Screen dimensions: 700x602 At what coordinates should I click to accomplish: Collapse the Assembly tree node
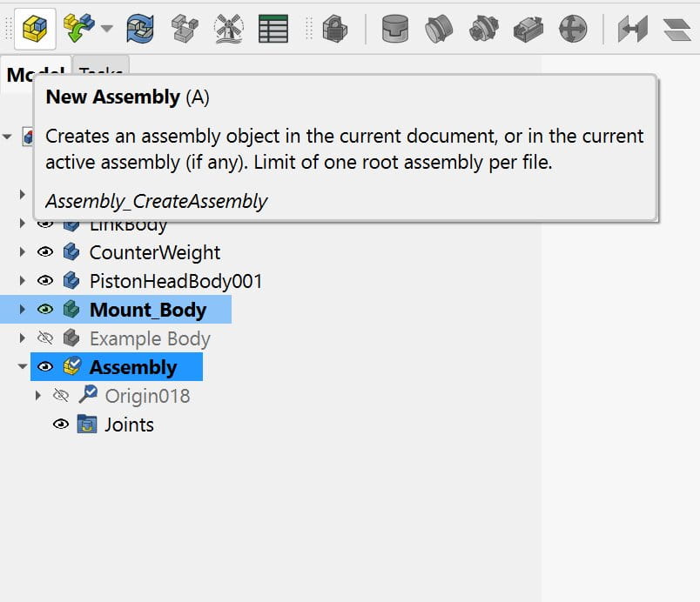click(23, 368)
